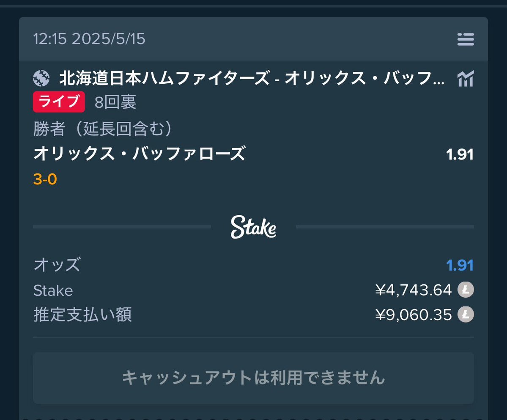Click the white 1.91 selection odds
507x420 pixels.
pyautogui.click(x=460, y=154)
